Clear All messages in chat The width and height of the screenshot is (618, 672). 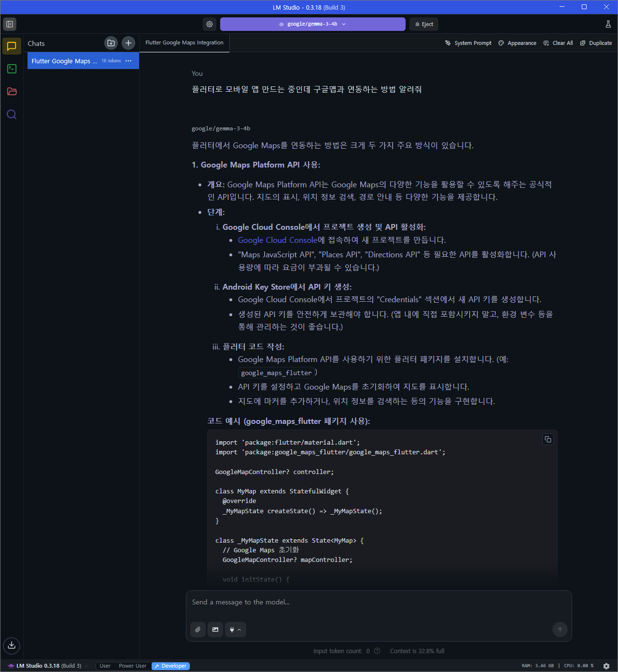click(x=558, y=43)
